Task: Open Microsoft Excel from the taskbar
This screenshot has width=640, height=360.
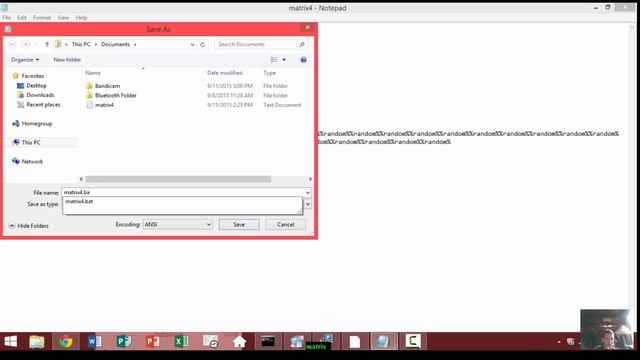Action: click(x=181, y=341)
